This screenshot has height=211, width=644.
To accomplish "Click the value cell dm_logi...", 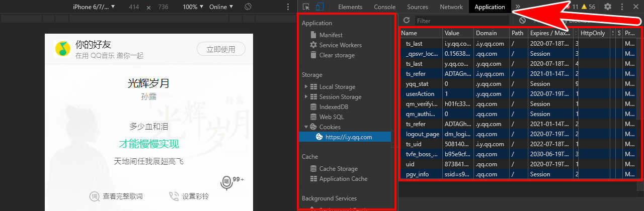I will point(458,134).
